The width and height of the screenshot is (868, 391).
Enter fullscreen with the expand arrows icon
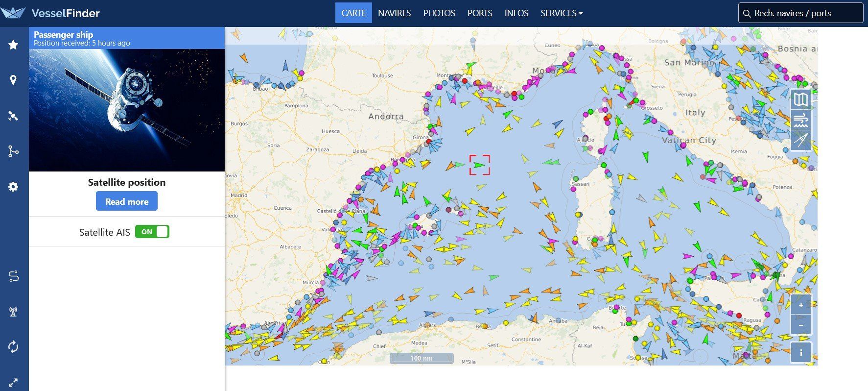click(x=13, y=383)
